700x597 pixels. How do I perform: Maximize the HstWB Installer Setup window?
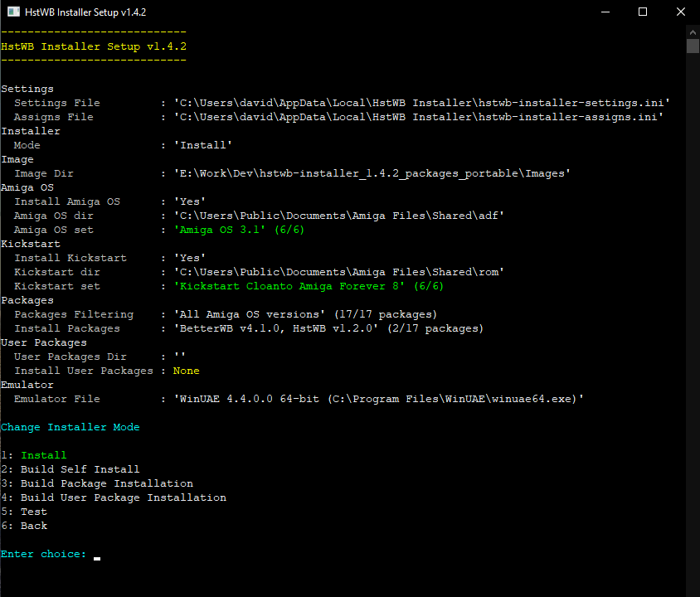[x=643, y=12]
